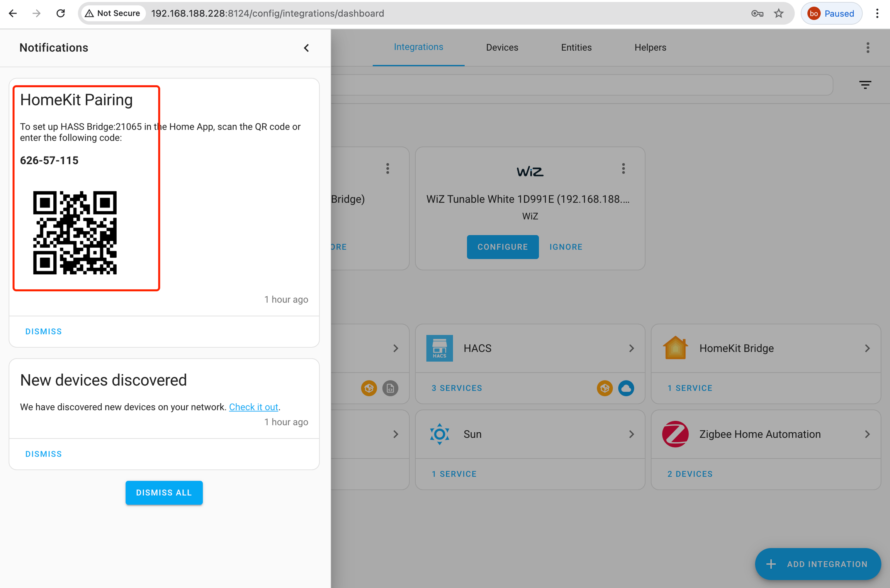Image resolution: width=890 pixels, height=588 pixels.
Task: Click the cloud badge on HACS card
Action: click(626, 388)
